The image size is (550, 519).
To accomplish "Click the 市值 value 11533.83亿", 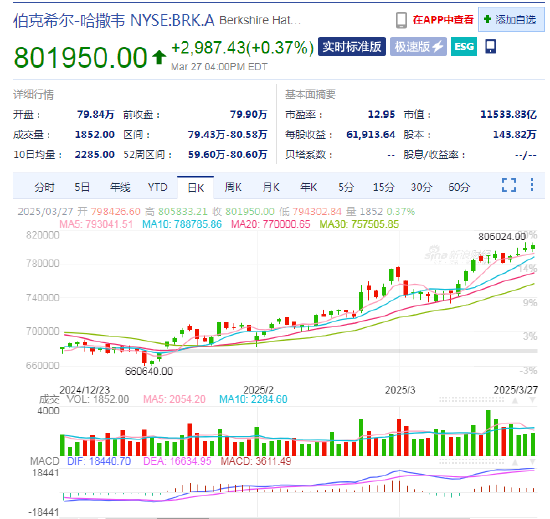I will click(508, 114).
